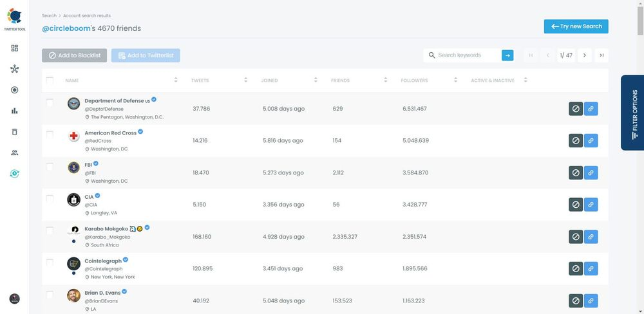The height and width of the screenshot is (314, 644).
Task: Click the trash delete sidebar icon
Action: [x=14, y=132]
